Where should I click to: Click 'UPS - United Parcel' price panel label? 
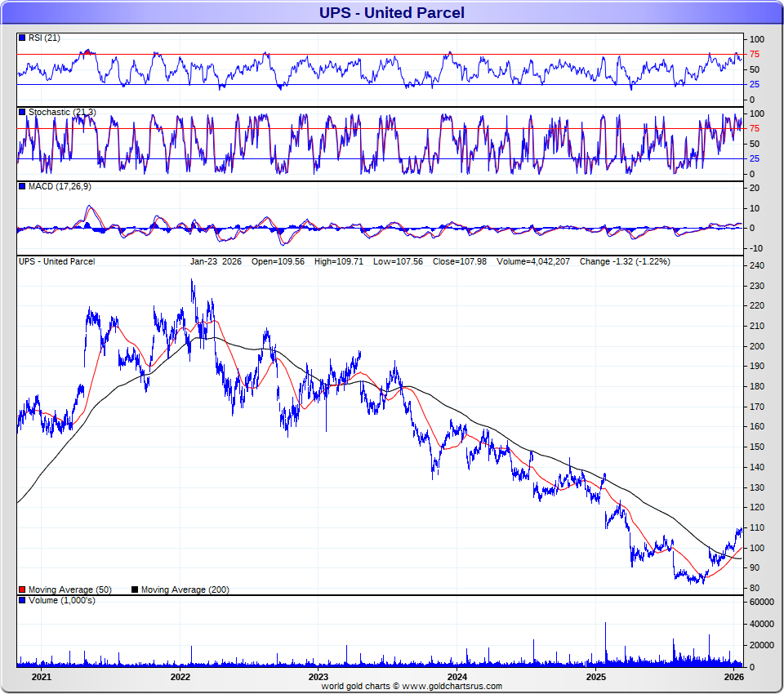[56, 261]
